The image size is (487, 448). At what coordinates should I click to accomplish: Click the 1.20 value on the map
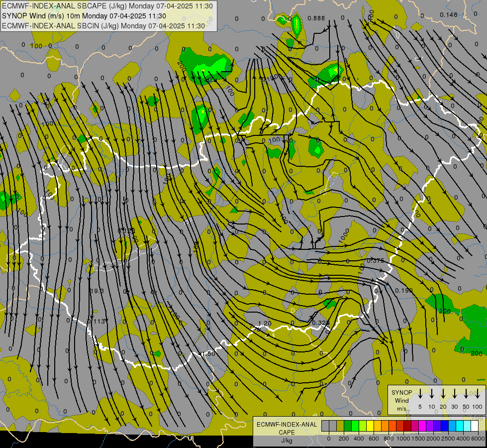click(265, 324)
